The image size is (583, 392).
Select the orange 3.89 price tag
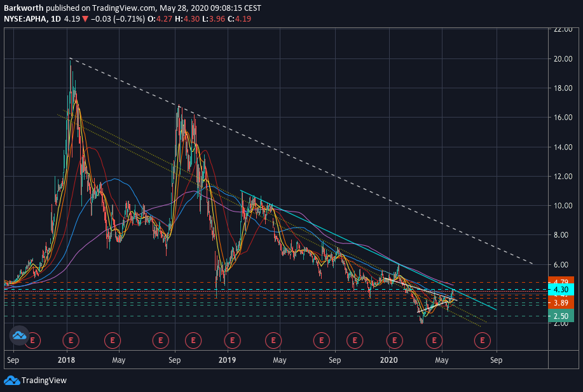[x=561, y=303]
